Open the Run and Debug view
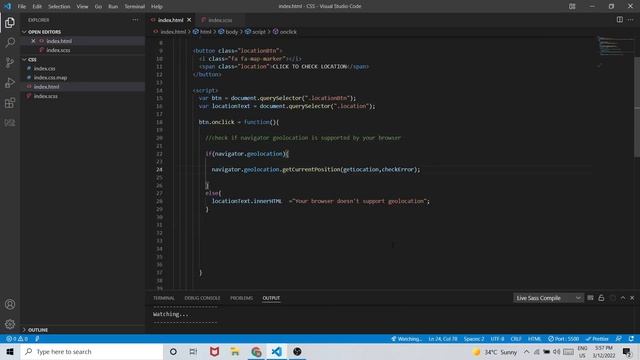 coord(10,83)
